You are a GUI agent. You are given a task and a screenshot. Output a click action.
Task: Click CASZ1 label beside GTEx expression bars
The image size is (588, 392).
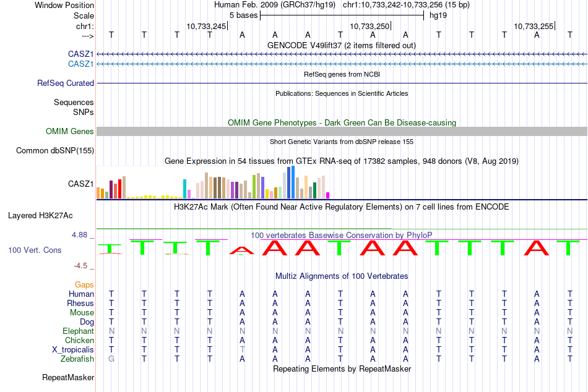(80, 184)
